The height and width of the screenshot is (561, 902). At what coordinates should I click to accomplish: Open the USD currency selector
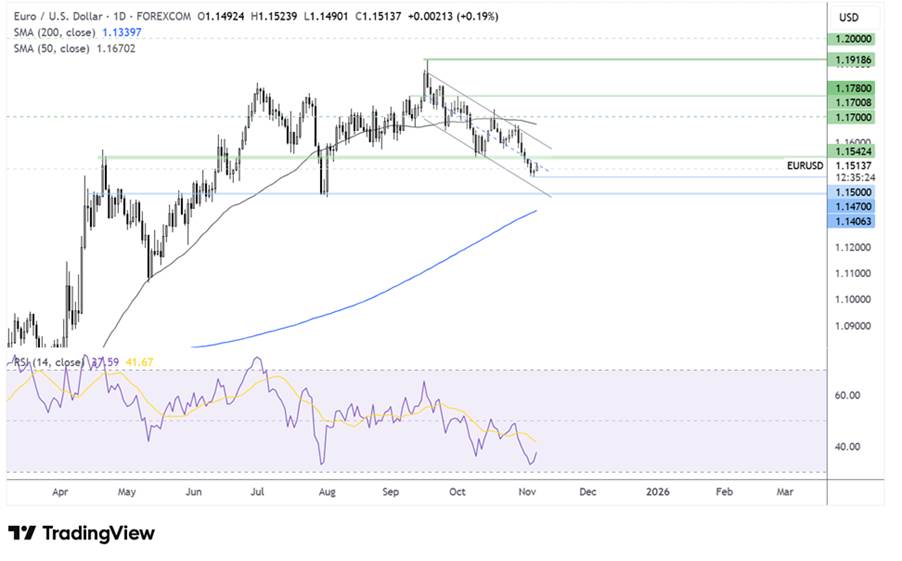pyautogui.click(x=849, y=17)
